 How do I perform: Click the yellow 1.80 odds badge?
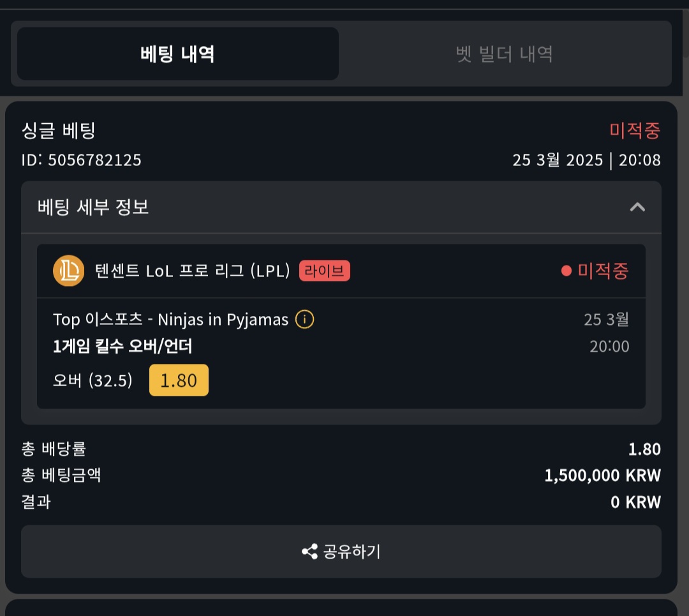179,380
